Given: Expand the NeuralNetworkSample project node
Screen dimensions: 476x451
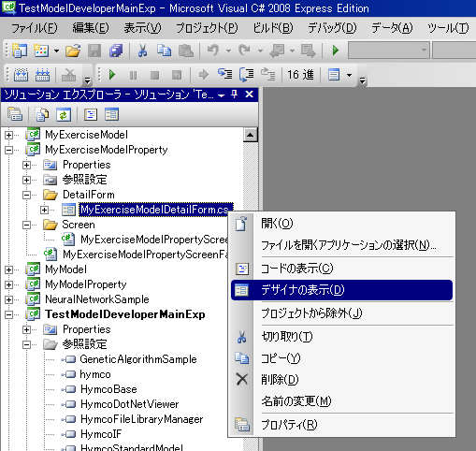Looking at the screenshot, I should [8, 299].
